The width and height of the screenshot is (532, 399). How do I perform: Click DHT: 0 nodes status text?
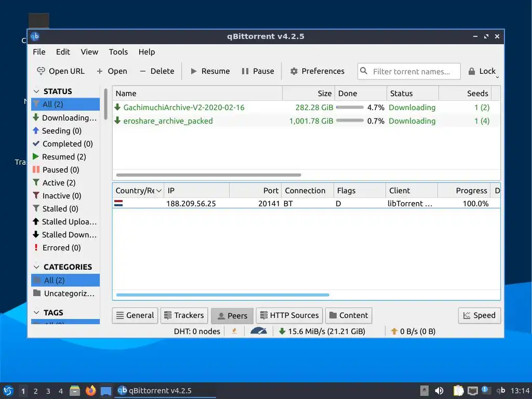pyautogui.click(x=197, y=331)
